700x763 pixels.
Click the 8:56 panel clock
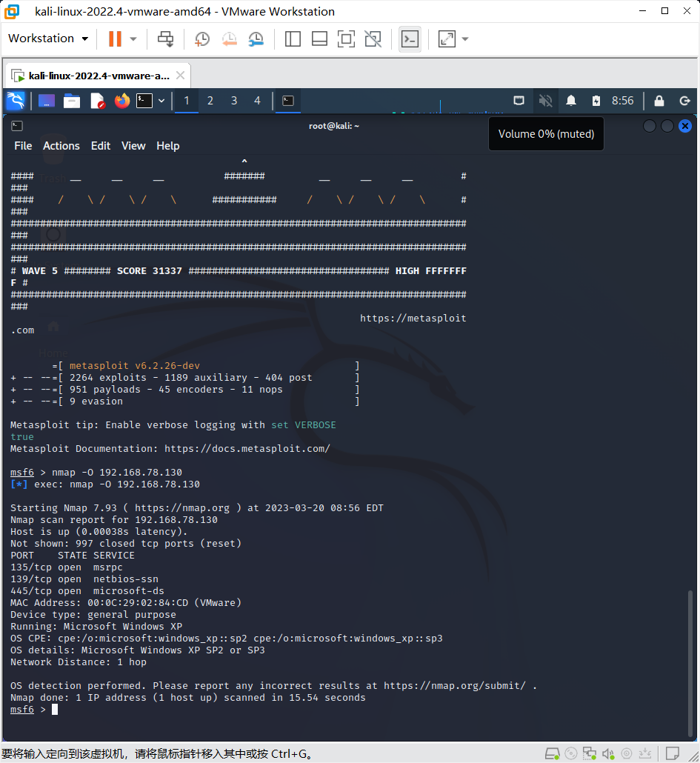coord(623,101)
